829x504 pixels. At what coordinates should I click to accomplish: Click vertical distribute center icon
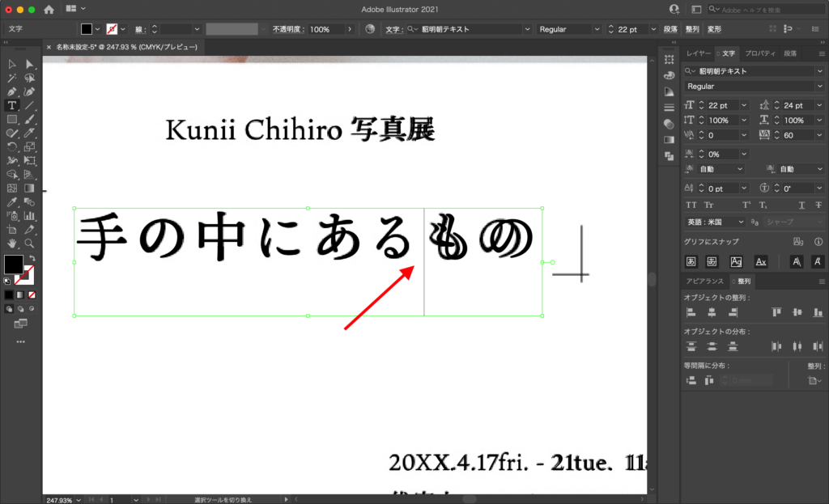tap(712, 346)
